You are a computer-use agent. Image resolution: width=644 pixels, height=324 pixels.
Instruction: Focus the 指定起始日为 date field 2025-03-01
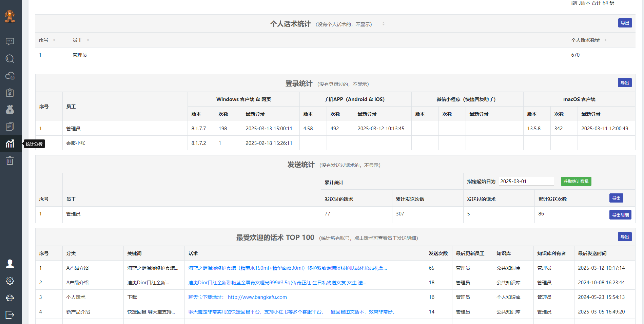[x=526, y=182]
